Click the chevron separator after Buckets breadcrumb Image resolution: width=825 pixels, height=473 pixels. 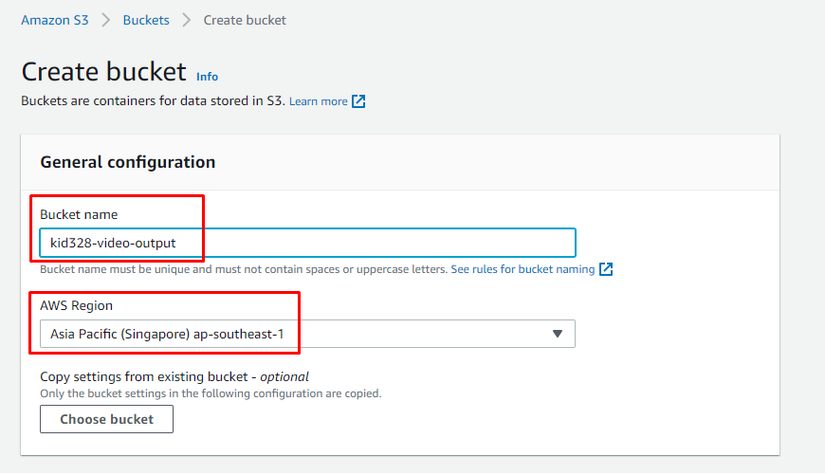187,20
